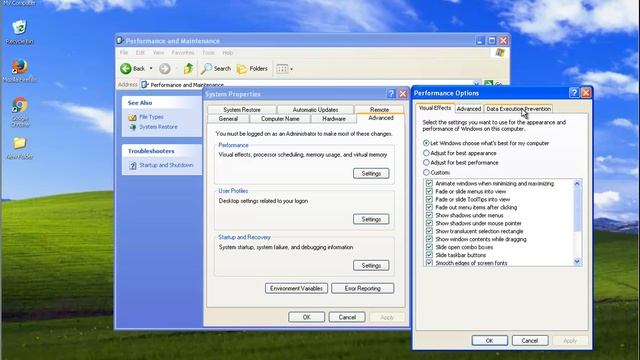Switch to Data Execution Prevention tab

click(518, 109)
